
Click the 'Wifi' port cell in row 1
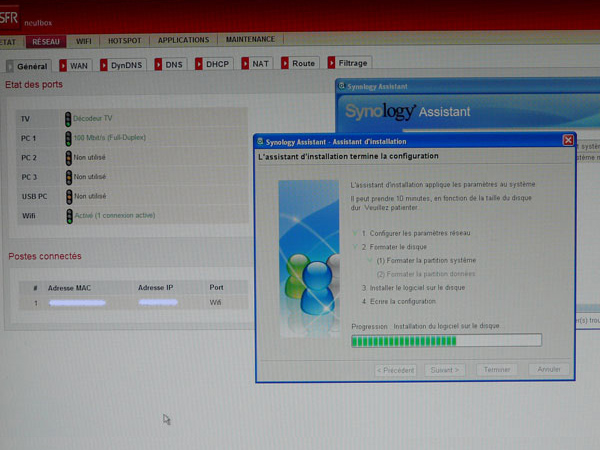coord(215,302)
